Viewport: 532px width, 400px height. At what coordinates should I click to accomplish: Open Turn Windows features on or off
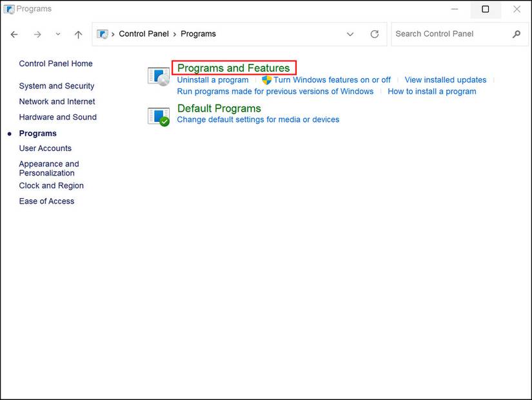point(332,79)
